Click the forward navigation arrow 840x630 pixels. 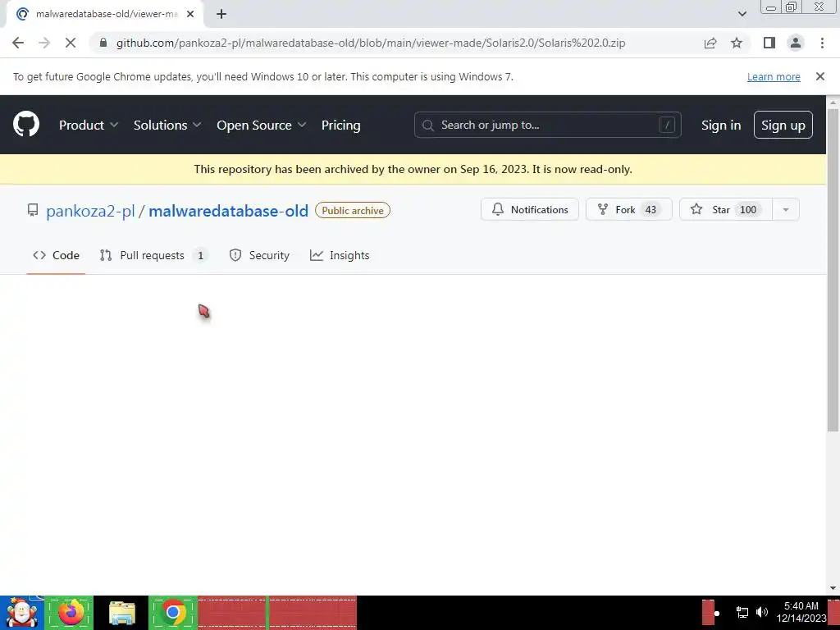point(44,43)
